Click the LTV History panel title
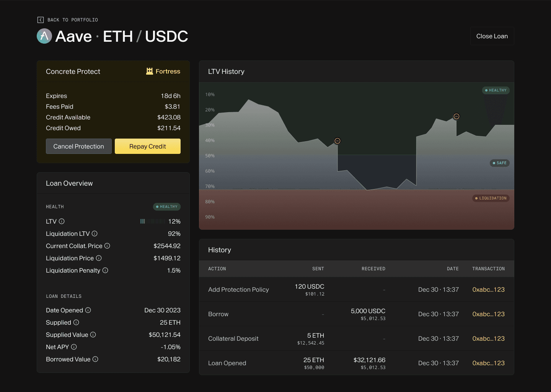 coord(226,72)
